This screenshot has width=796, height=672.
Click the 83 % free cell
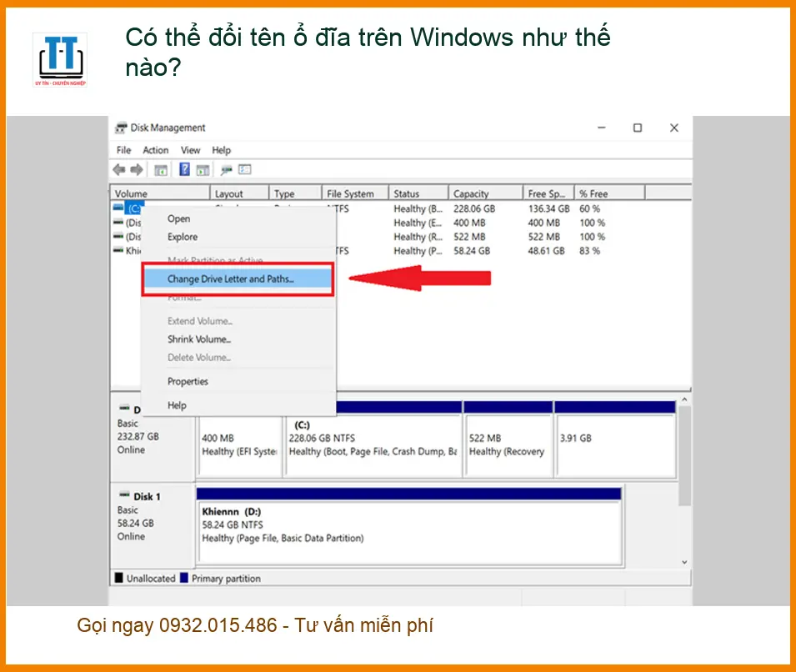pos(590,251)
